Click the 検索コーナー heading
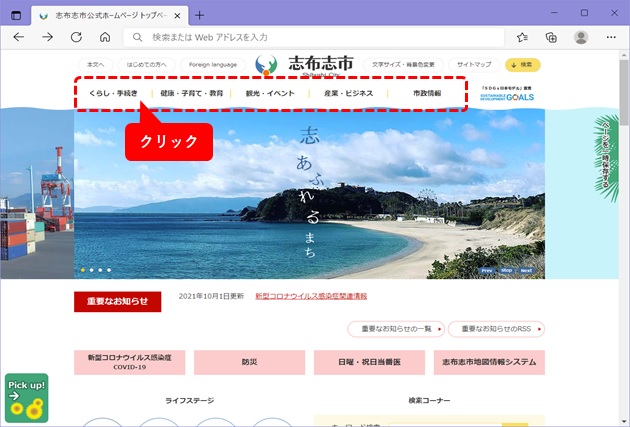Image resolution: width=630 pixels, height=427 pixels. point(429,400)
